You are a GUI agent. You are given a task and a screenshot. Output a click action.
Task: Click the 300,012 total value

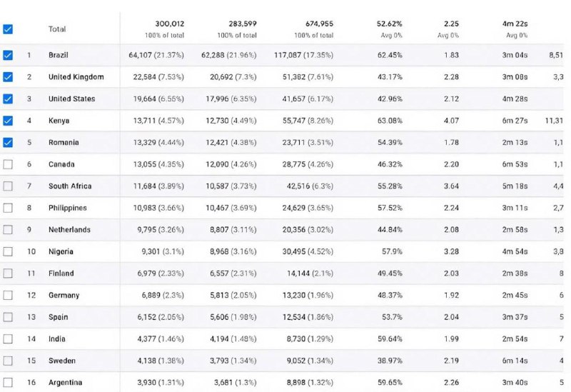pos(168,24)
